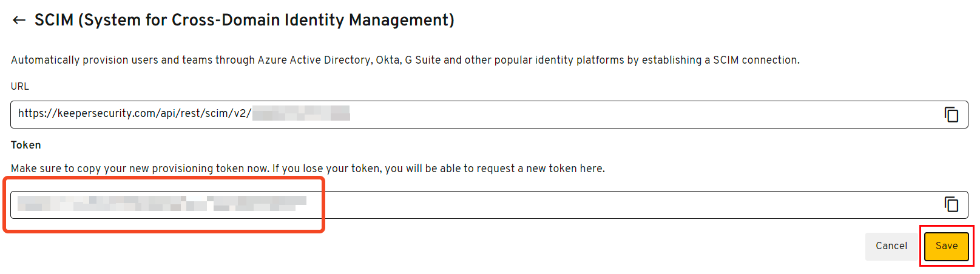
Task: Go back using the left arrow icon
Action: tap(19, 20)
